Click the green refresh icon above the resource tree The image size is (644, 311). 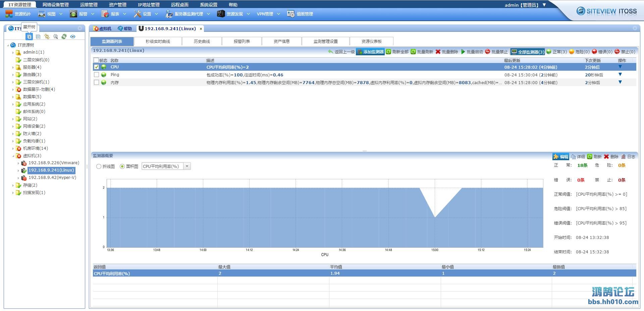[x=64, y=37]
